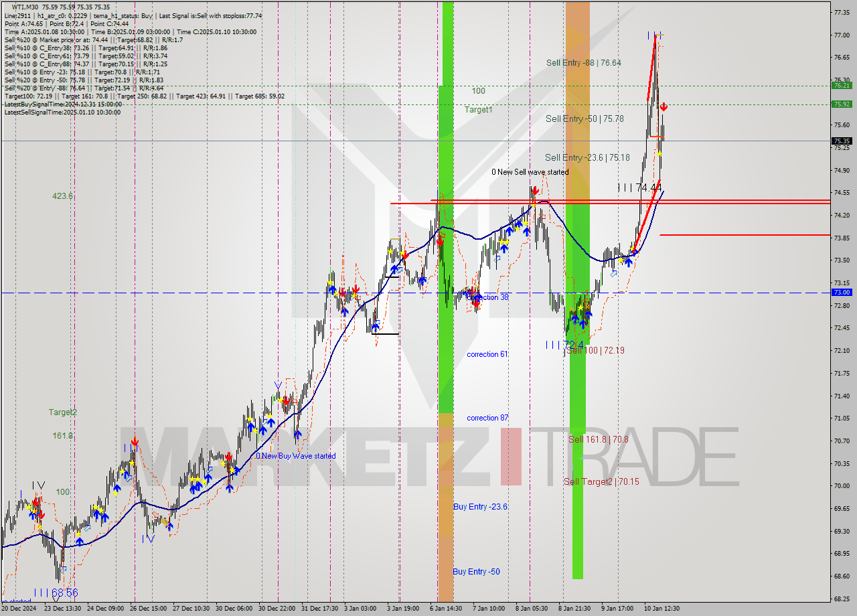Click the 72.10 value on the price axis
The width and height of the screenshot is (857, 616).
coord(842,351)
